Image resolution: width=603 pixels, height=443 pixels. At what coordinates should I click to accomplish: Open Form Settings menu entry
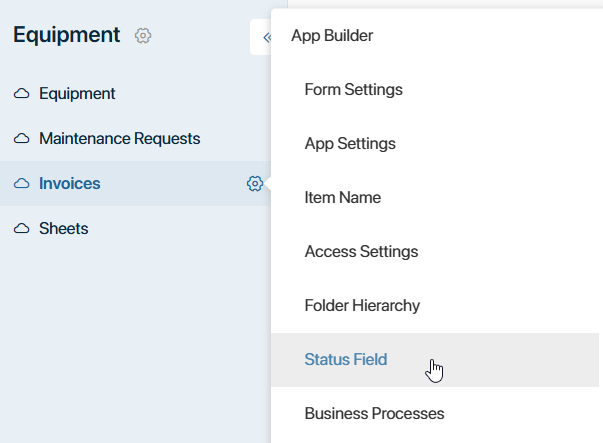tap(353, 90)
